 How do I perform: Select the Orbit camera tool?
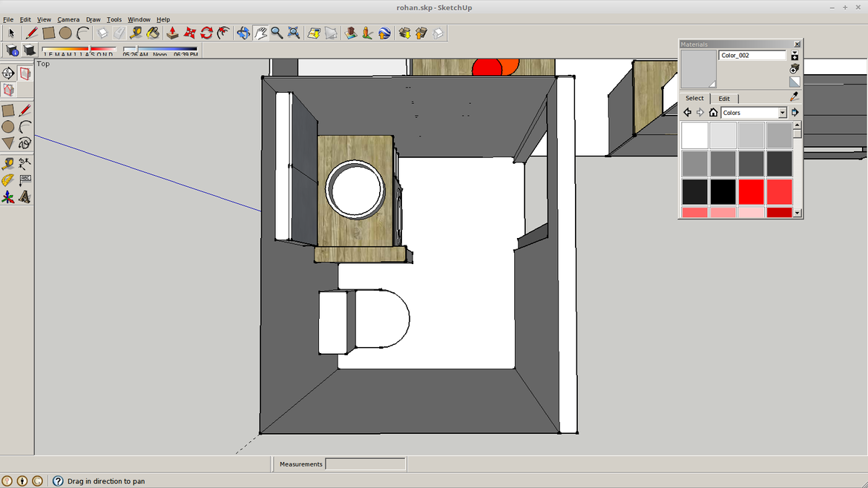tap(243, 33)
